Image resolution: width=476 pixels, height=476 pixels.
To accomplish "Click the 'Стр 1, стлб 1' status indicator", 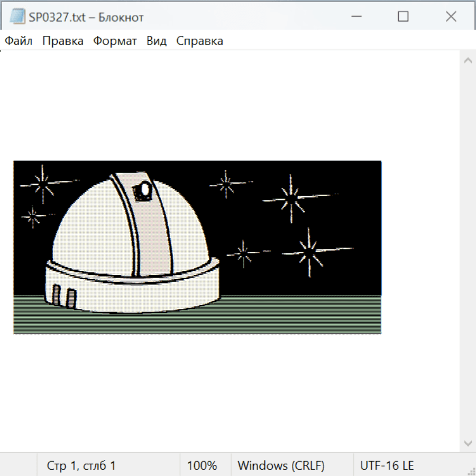I will point(81,466).
